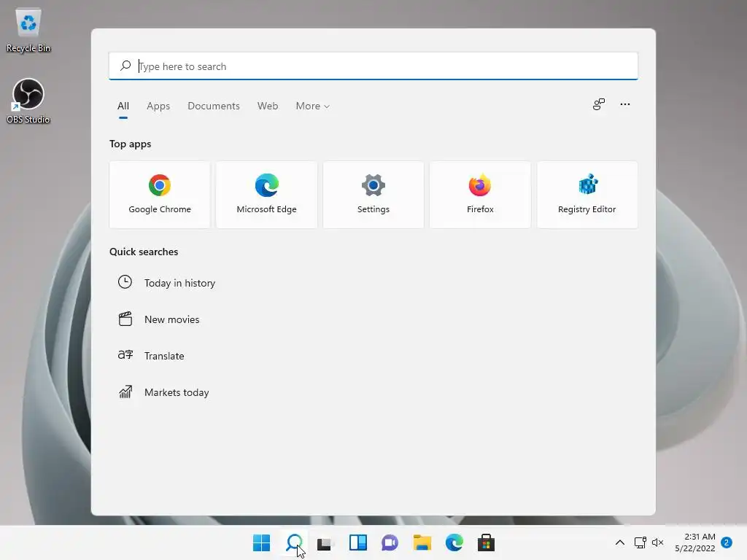Open Google Chrome from Top apps
747x560 pixels.
click(160, 194)
